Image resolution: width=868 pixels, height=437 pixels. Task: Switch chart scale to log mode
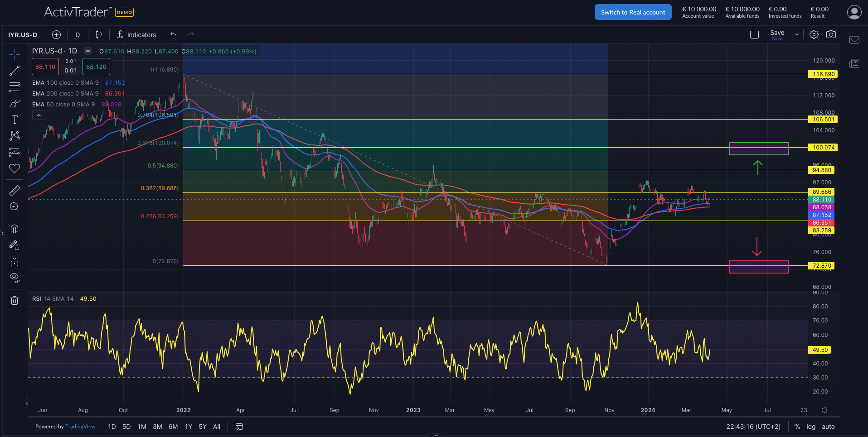[811, 426]
